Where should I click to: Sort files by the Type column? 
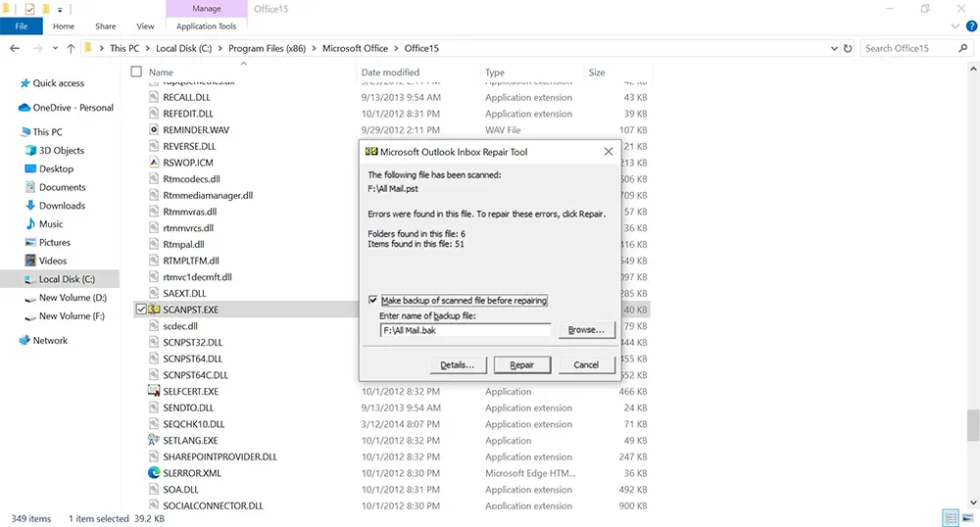click(494, 72)
